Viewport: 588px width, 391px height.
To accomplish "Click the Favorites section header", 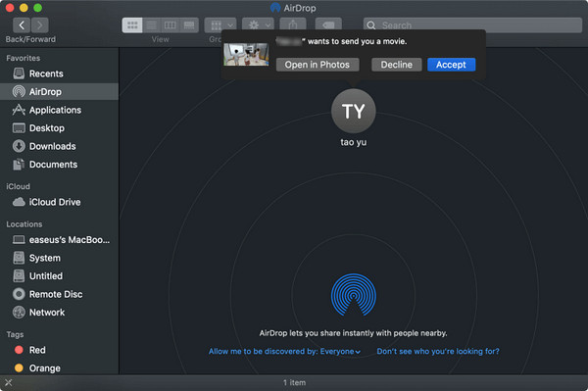I will click(x=24, y=58).
